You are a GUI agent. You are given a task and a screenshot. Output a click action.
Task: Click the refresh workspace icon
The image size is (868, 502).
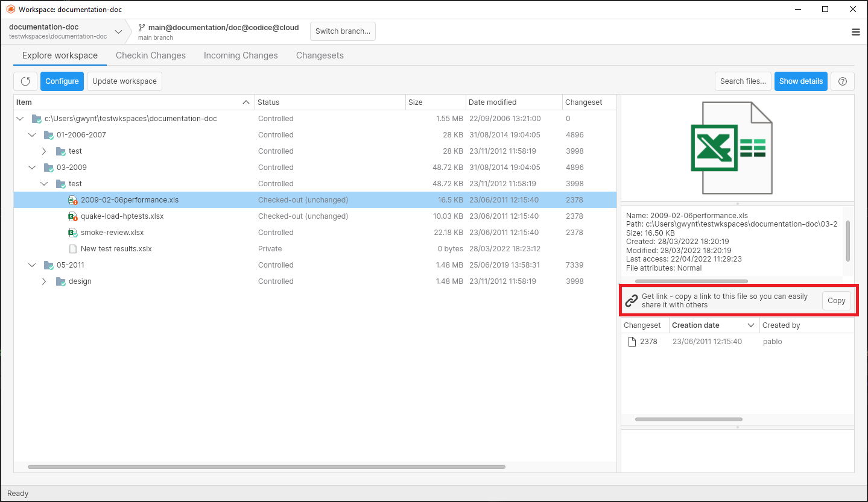click(x=25, y=81)
